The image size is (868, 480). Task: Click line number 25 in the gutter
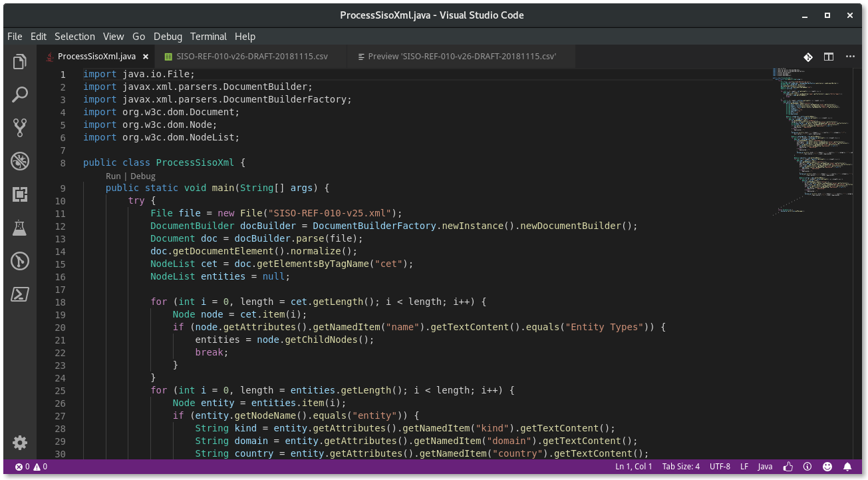(x=60, y=390)
